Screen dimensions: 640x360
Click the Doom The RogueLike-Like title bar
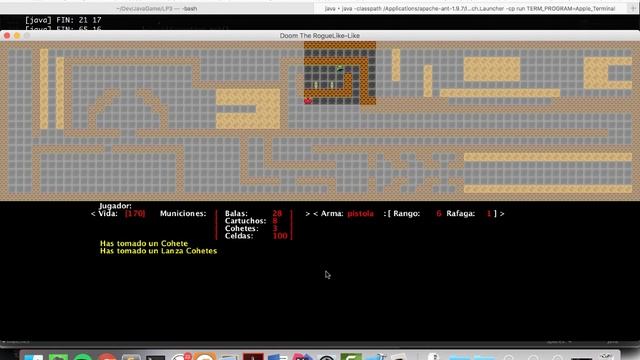320,36
